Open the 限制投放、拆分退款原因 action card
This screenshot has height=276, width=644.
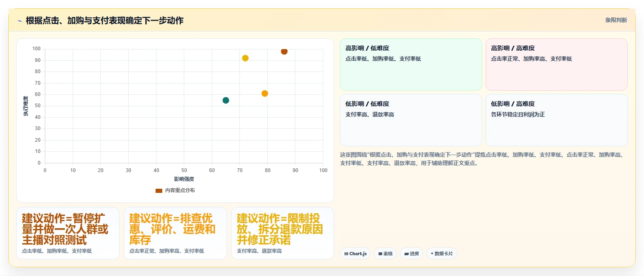tap(283, 233)
